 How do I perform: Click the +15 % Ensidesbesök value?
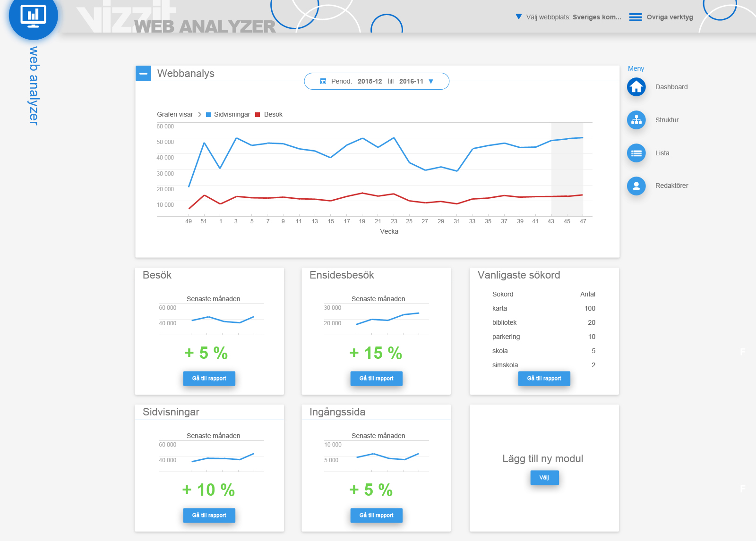pos(376,353)
